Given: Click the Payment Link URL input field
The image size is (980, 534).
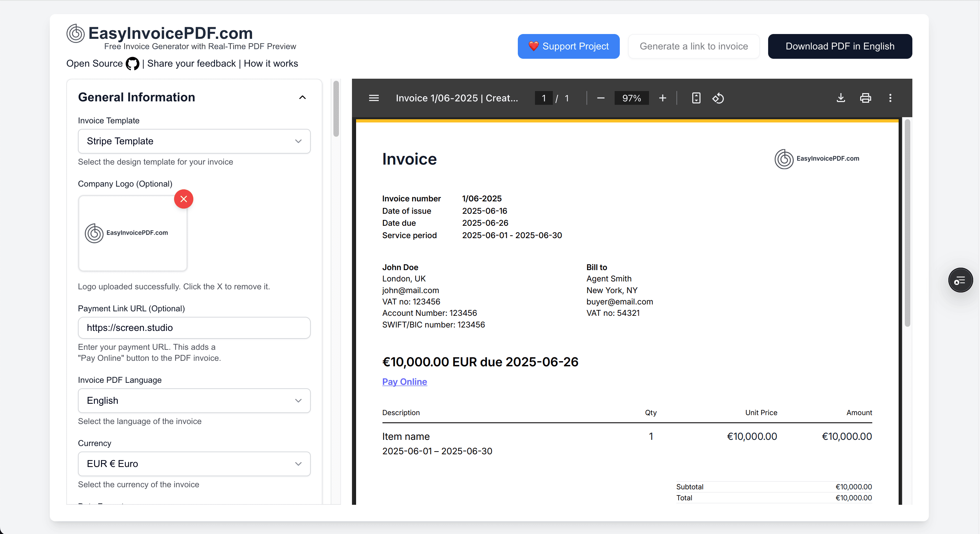Looking at the screenshot, I should (x=194, y=328).
